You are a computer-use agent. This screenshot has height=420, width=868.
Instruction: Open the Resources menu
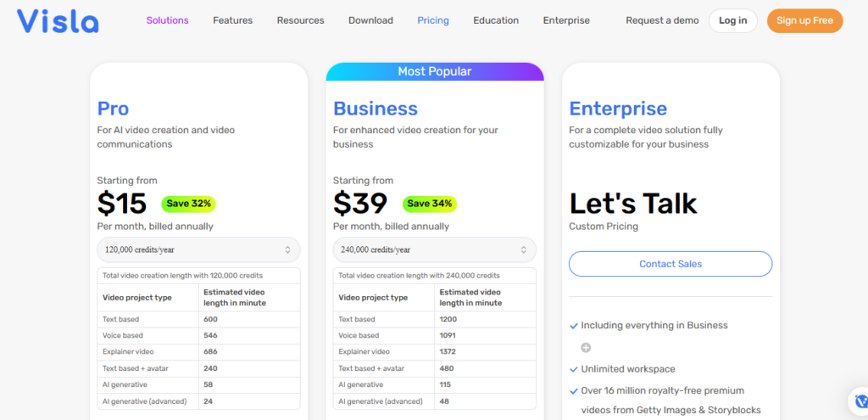[x=301, y=20]
